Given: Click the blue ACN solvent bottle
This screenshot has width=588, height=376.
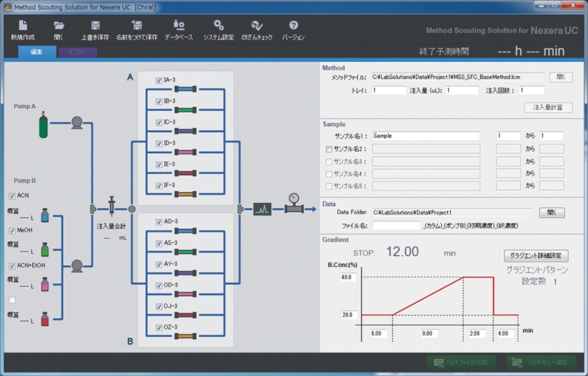Looking at the screenshot, I should coord(44,216).
